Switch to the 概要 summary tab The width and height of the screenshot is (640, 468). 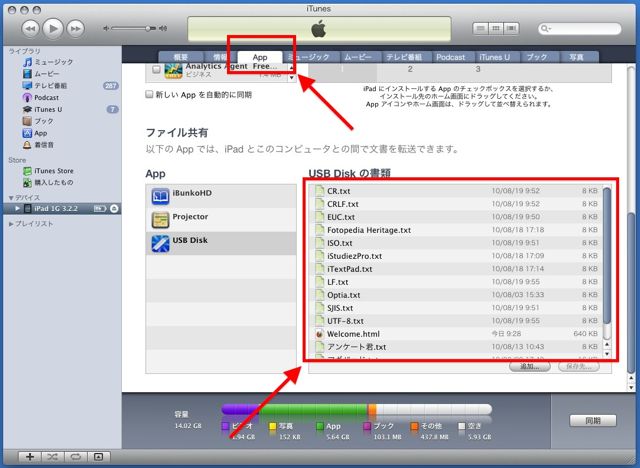coord(181,57)
